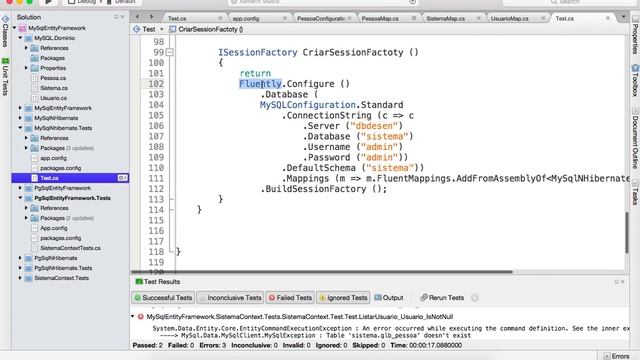Expand the PgSqlEntityFramework project node
Viewport: 640px width, 360px height.
pyautogui.click(x=20, y=188)
